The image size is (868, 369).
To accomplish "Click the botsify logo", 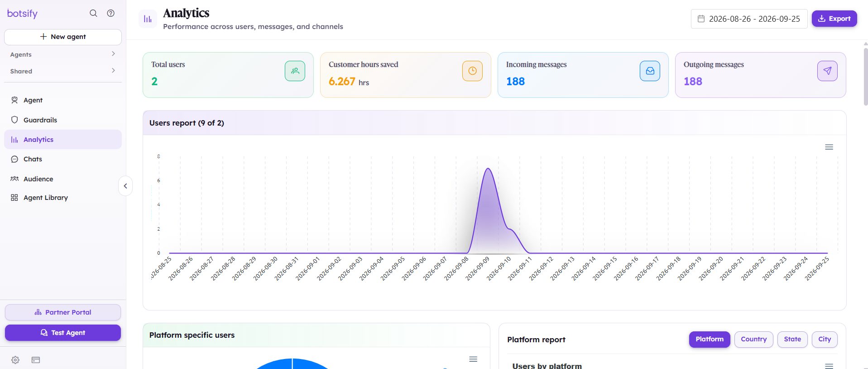I will [x=22, y=14].
